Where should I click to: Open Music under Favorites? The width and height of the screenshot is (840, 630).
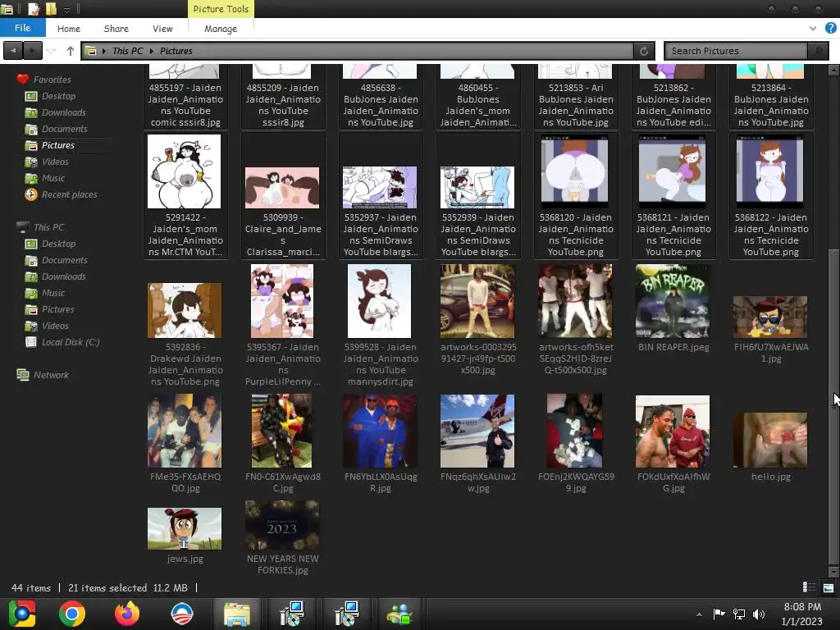[x=53, y=178]
